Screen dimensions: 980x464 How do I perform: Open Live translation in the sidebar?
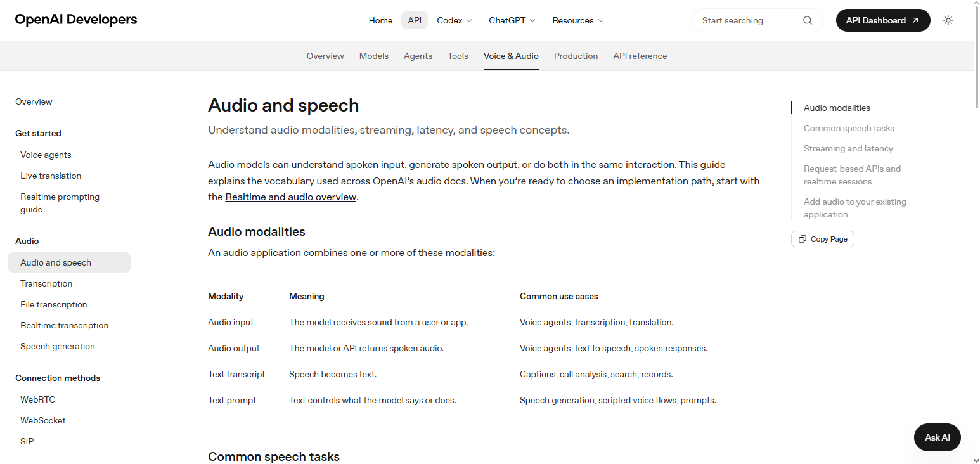(51, 176)
